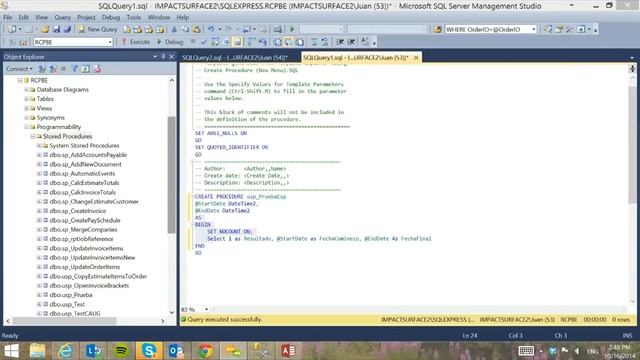Close the Object Explorer panel
The image size is (640, 360).
(x=171, y=57)
